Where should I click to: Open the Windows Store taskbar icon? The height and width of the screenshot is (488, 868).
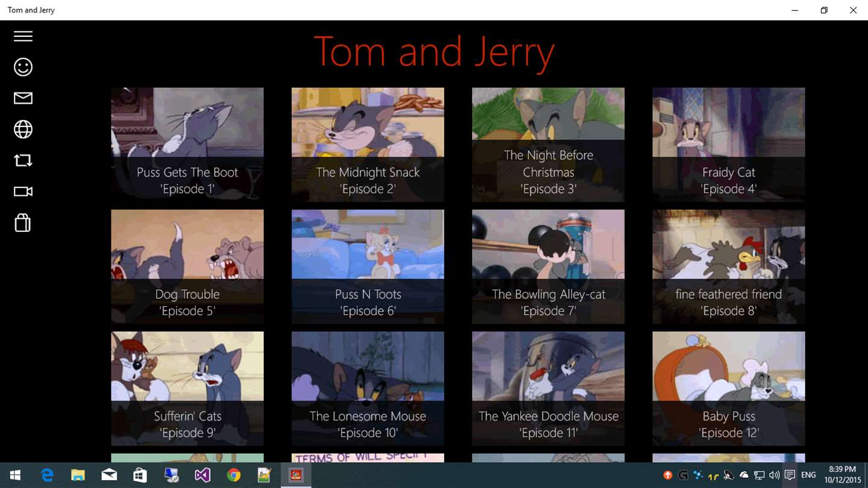(x=140, y=475)
